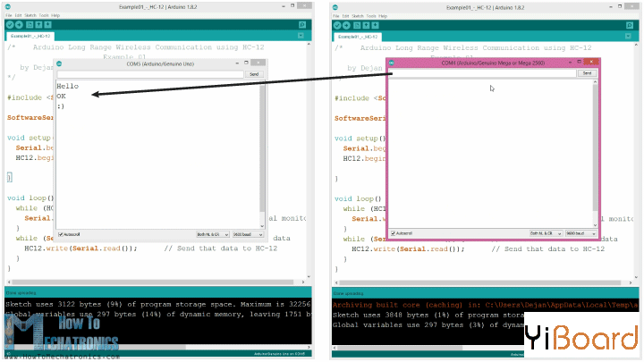Click "Sketch uses 3122 bytes" console line
Viewport: 644px width, 362px height.
click(158, 304)
